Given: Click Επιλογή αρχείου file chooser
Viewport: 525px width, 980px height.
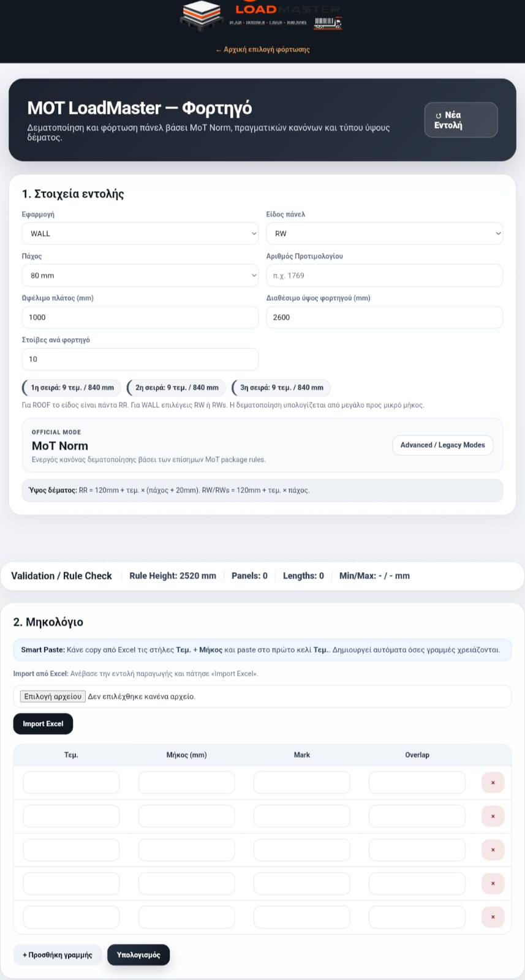Looking at the screenshot, I should tap(53, 696).
